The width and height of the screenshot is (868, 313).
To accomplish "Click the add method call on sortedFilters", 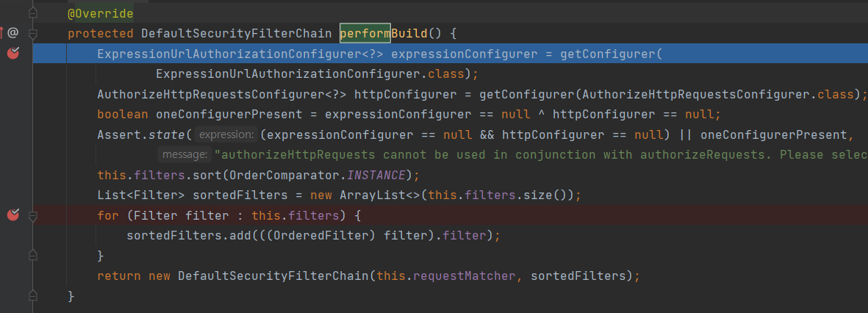I will pos(240,235).
